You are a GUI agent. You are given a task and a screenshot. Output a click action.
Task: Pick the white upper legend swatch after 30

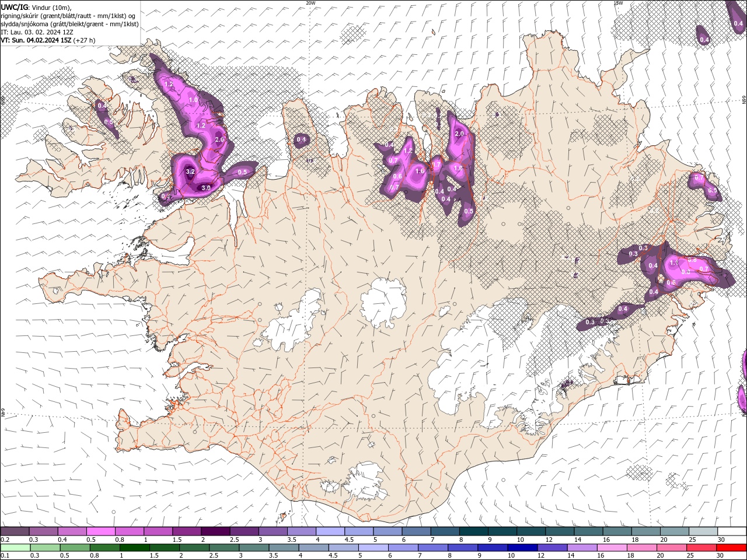pos(732,531)
